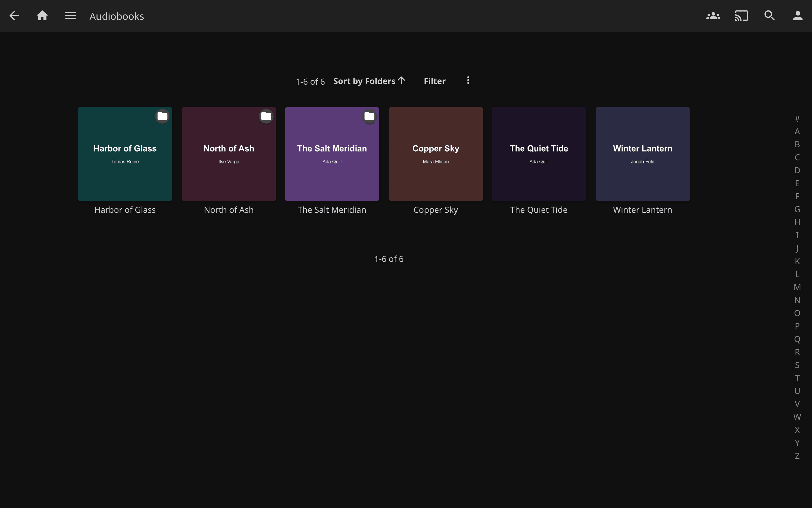Click folder badge on Harbor of Glass
Image resolution: width=812 pixels, height=508 pixels.
point(162,116)
